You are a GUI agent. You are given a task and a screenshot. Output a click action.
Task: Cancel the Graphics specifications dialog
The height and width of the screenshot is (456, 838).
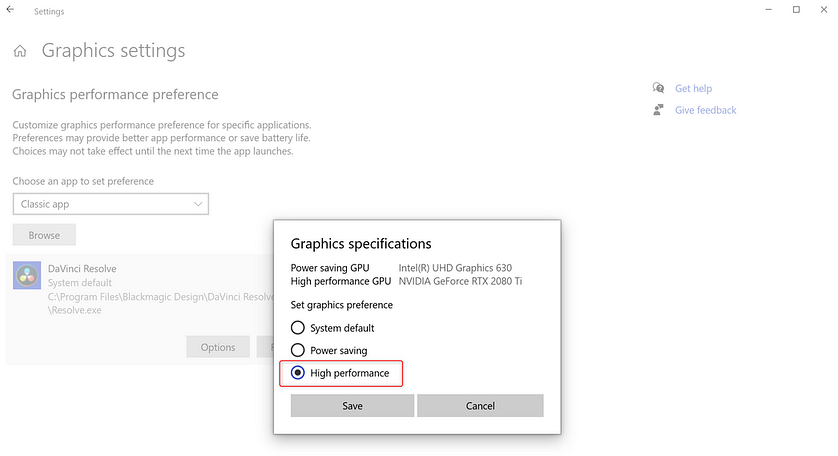tap(480, 406)
